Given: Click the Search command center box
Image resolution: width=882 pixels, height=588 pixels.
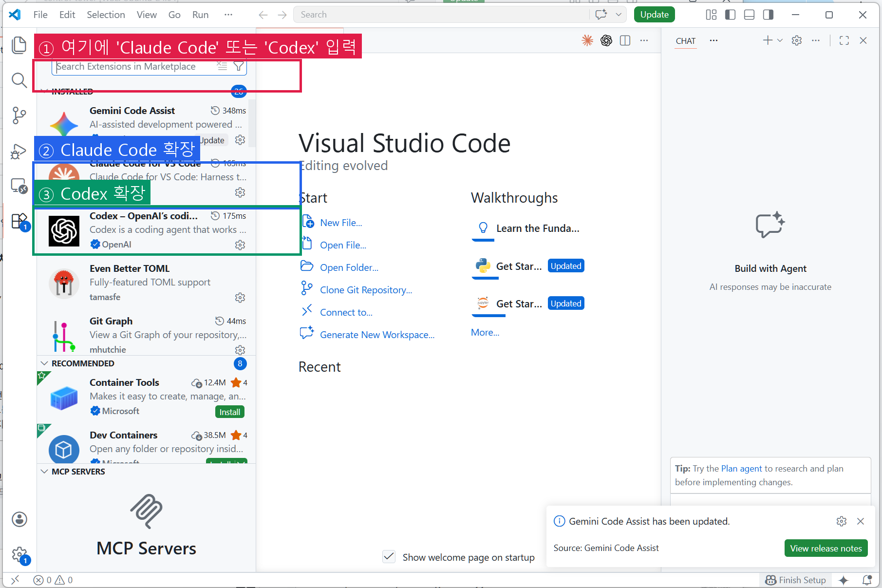Looking at the screenshot, I should pos(441,15).
